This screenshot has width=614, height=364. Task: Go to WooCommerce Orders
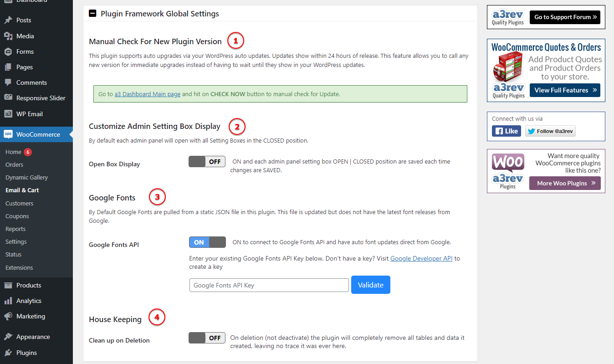(x=15, y=164)
